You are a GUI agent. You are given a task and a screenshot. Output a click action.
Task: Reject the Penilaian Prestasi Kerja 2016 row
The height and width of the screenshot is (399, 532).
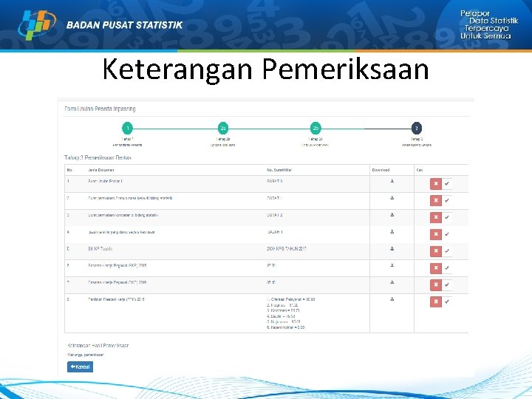(436, 301)
